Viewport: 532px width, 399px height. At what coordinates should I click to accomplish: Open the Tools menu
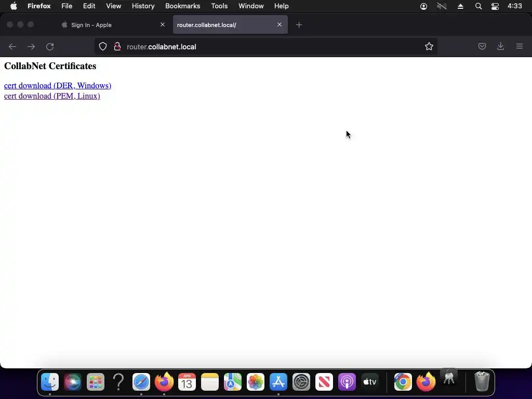[219, 6]
